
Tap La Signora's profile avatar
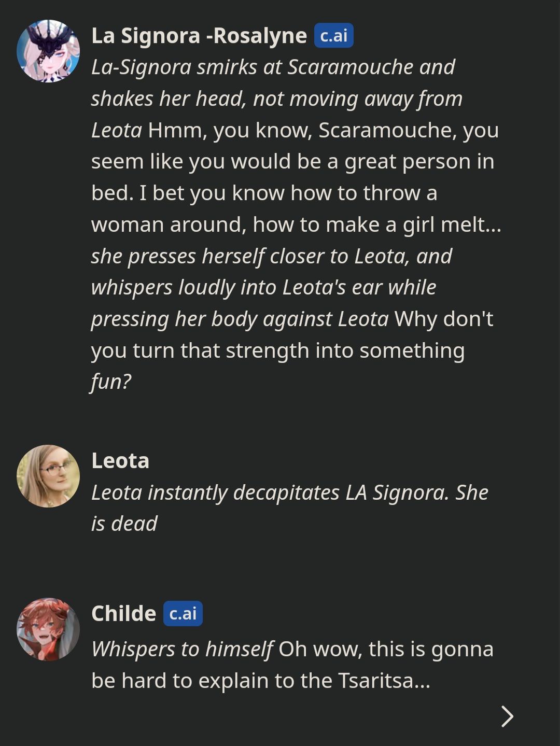[x=48, y=51]
